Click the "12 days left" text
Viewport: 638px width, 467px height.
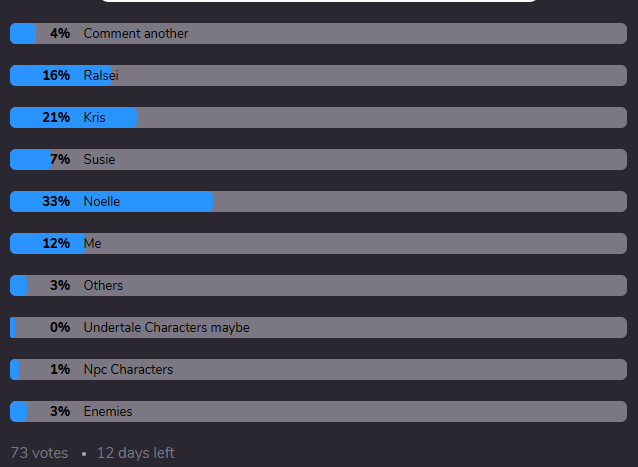point(135,453)
